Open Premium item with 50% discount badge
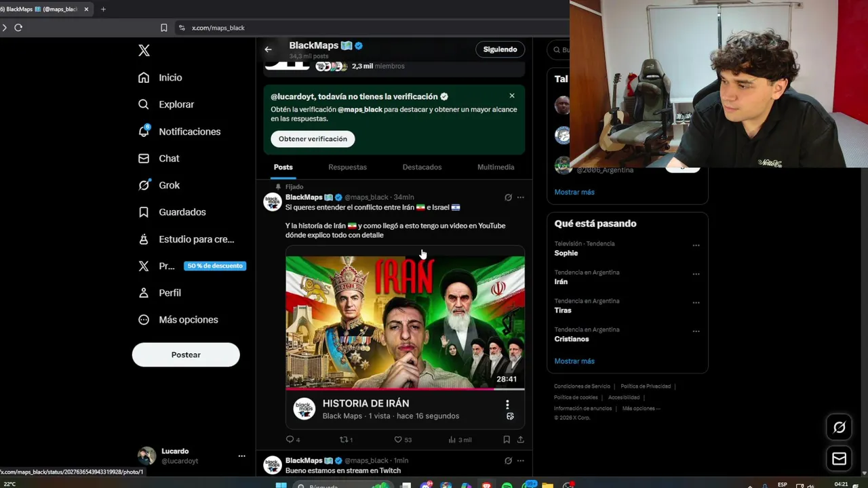 191,266
